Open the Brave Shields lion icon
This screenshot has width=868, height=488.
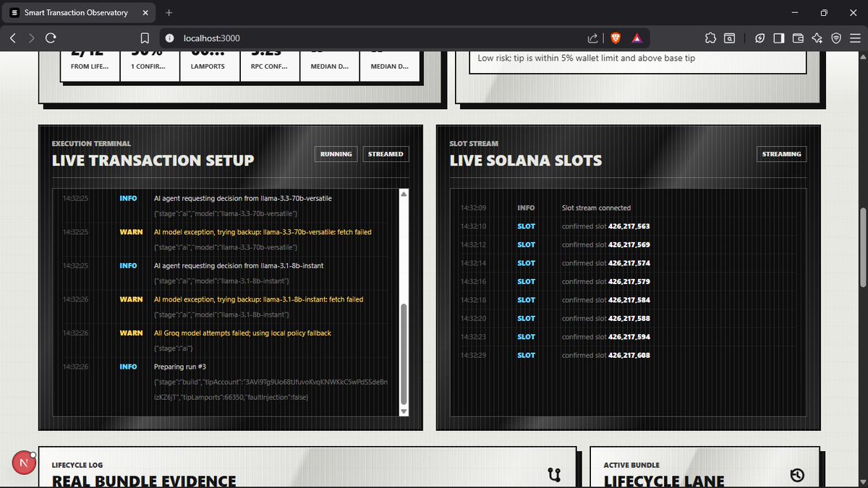point(615,38)
